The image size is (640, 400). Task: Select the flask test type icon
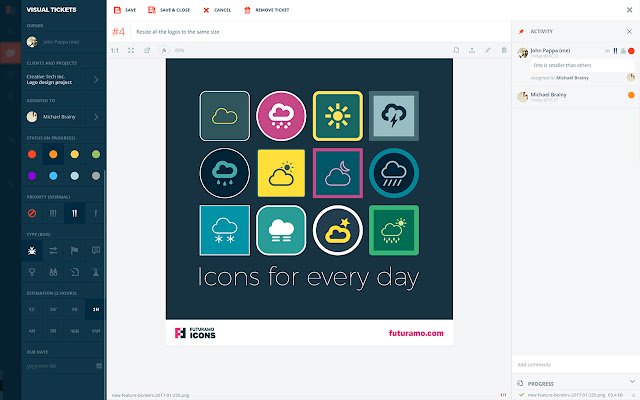[x=96, y=272]
